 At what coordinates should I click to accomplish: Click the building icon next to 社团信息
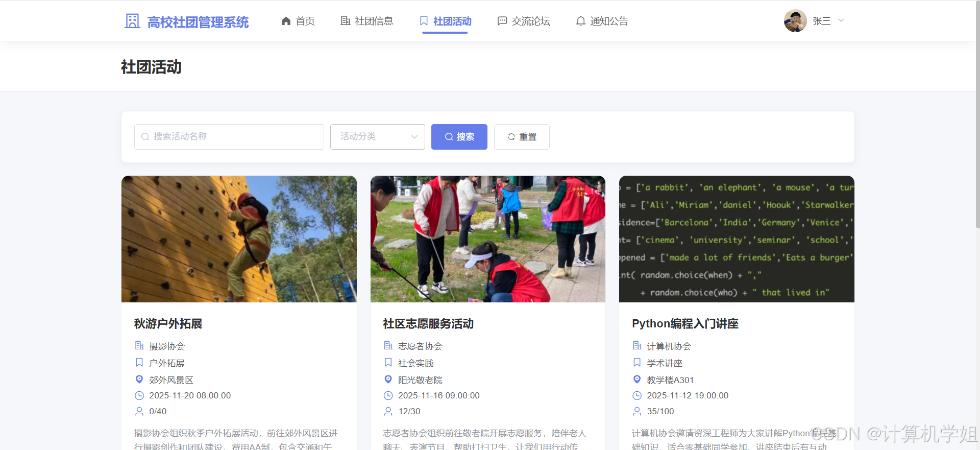[346, 21]
